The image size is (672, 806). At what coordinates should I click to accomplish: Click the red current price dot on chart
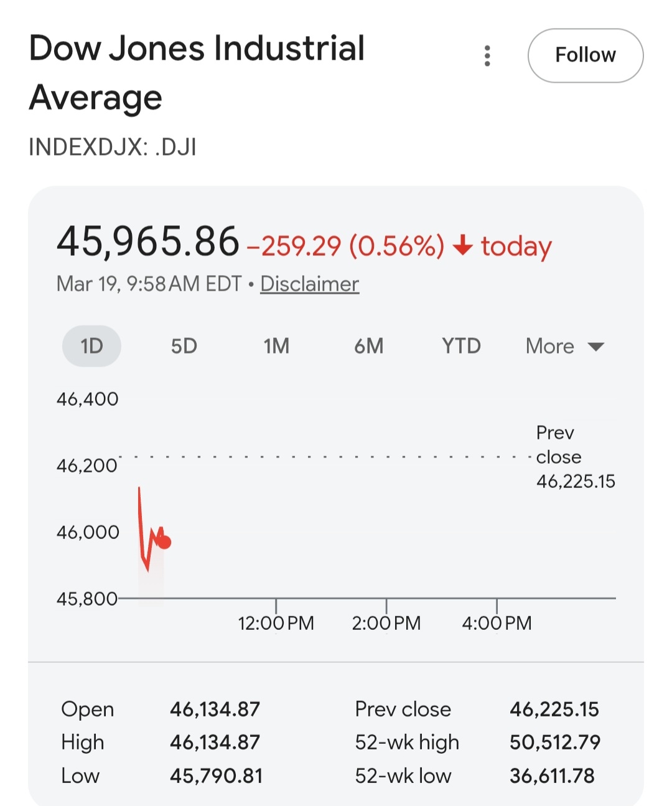point(164,542)
